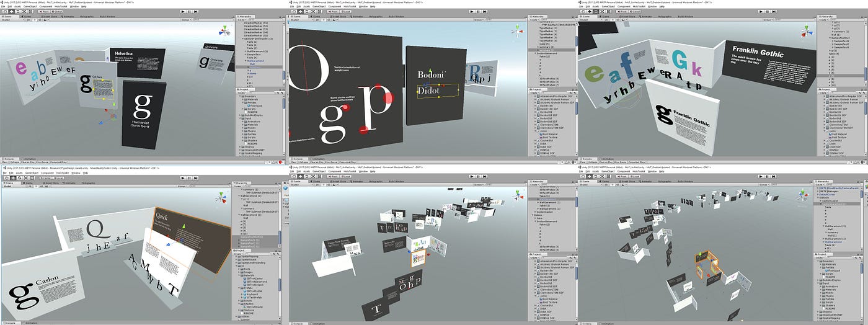Open Window menu in the Franklin Gothic window
The height and width of the screenshot is (325, 868).
pyautogui.click(x=652, y=6)
